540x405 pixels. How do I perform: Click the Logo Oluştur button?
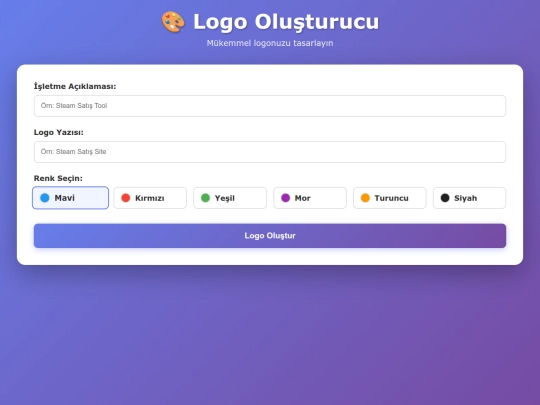270,236
